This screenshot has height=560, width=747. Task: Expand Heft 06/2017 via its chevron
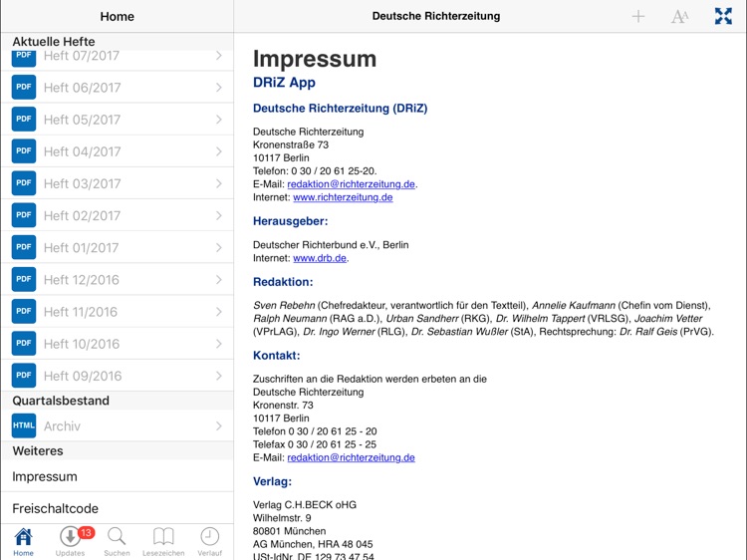(219, 88)
